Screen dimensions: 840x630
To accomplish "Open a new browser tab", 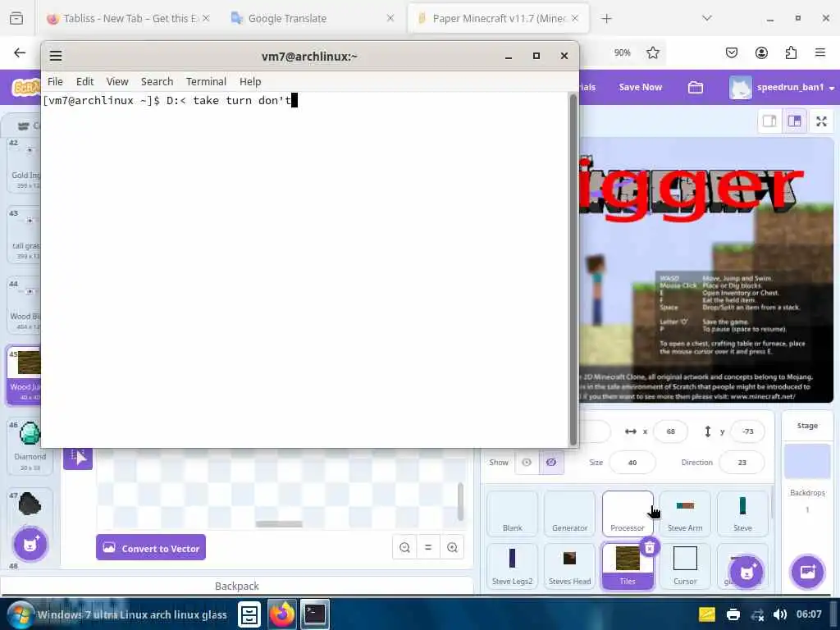I will point(606,19).
